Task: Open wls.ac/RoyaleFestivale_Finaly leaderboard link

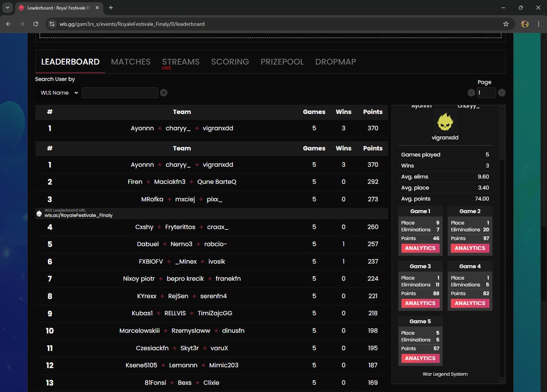Action: tap(78, 215)
